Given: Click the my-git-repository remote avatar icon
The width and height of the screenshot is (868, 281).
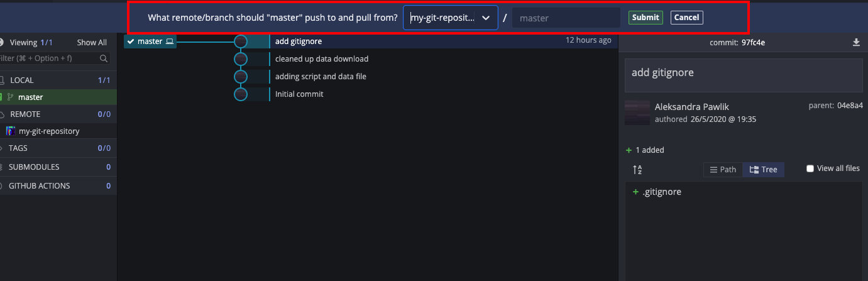Looking at the screenshot, I should pyautogui.click(x=11, y=131).
